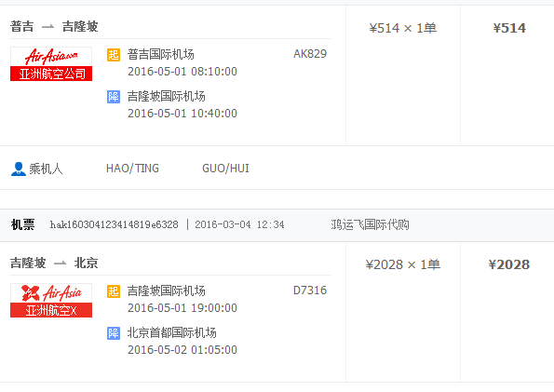This screenshot has width=554, height=392.
Task: Click the blue passenger icon beside 乘机人
Action: point(19,169)
